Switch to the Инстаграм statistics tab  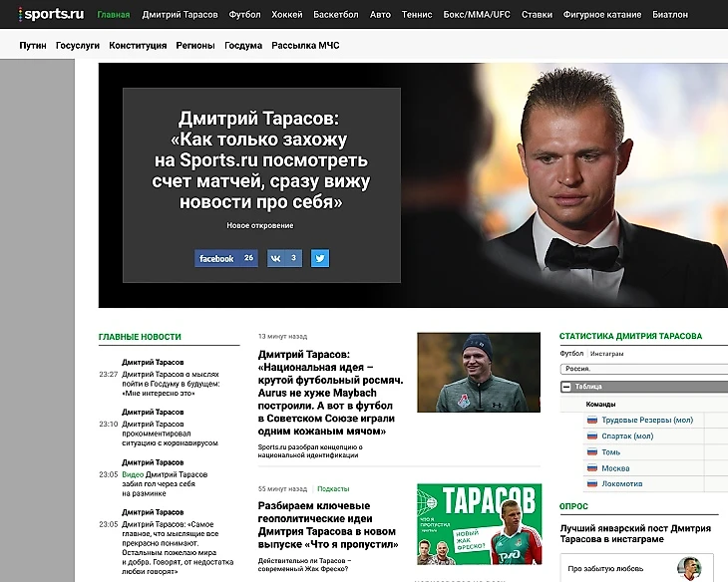click(x=606, y=354)
